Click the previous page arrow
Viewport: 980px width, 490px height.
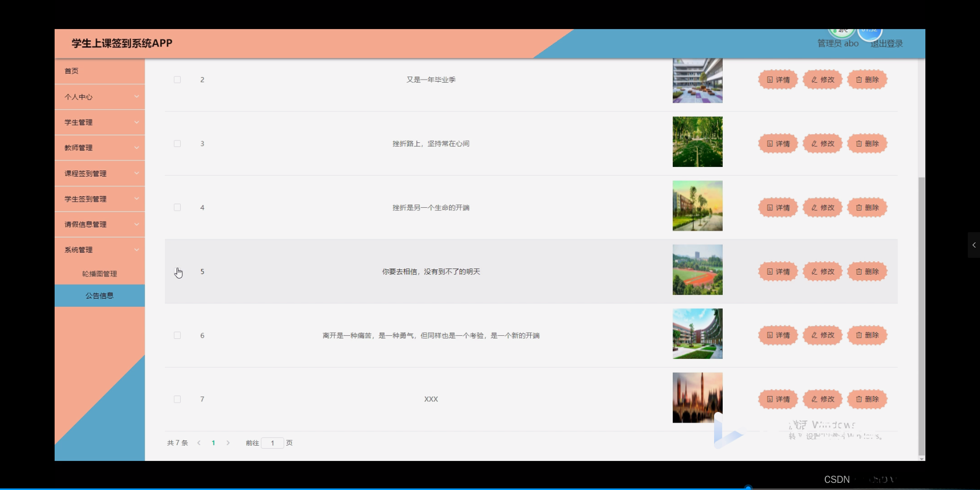click(x=199, y=443)
